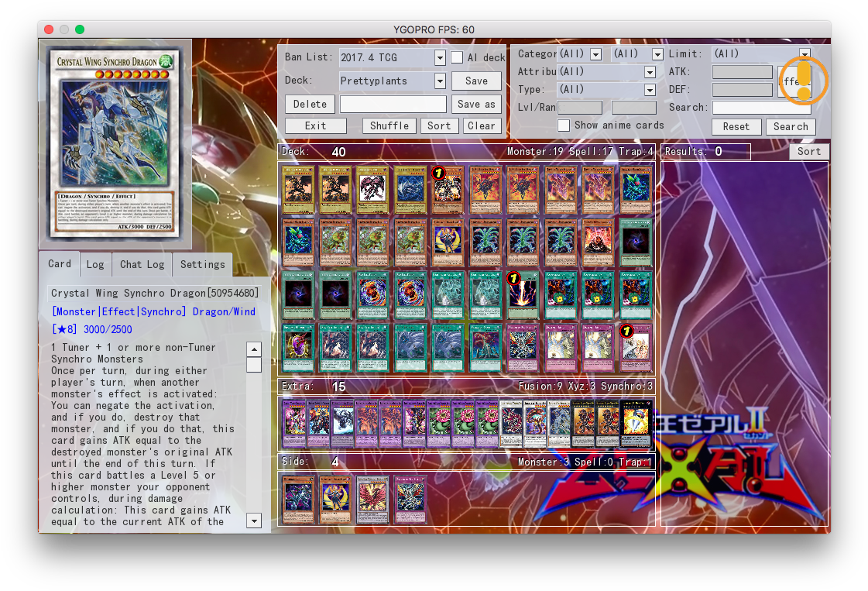Sort the search results with the Results Sort button
868x591 pixels.
(809, 152)
